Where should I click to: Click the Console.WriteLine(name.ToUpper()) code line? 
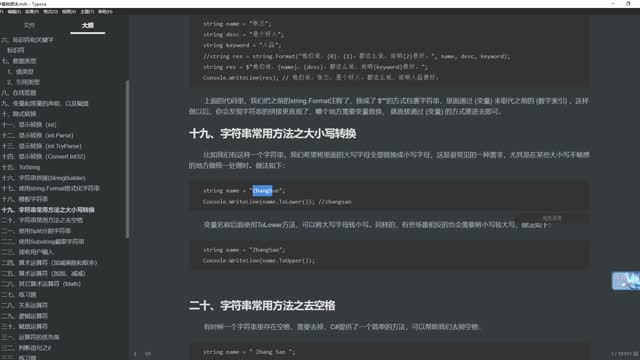(259, 260)
